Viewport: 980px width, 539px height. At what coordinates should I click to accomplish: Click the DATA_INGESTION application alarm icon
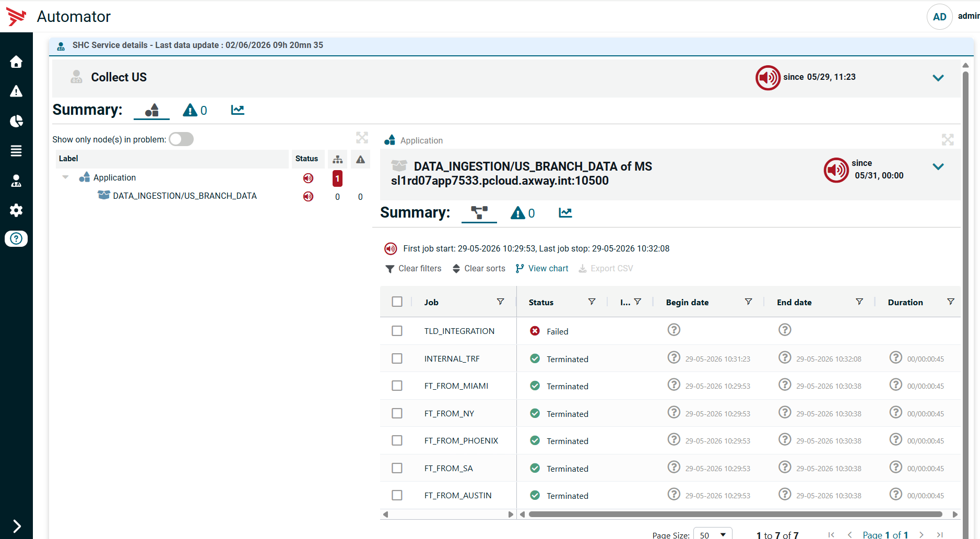836,170
